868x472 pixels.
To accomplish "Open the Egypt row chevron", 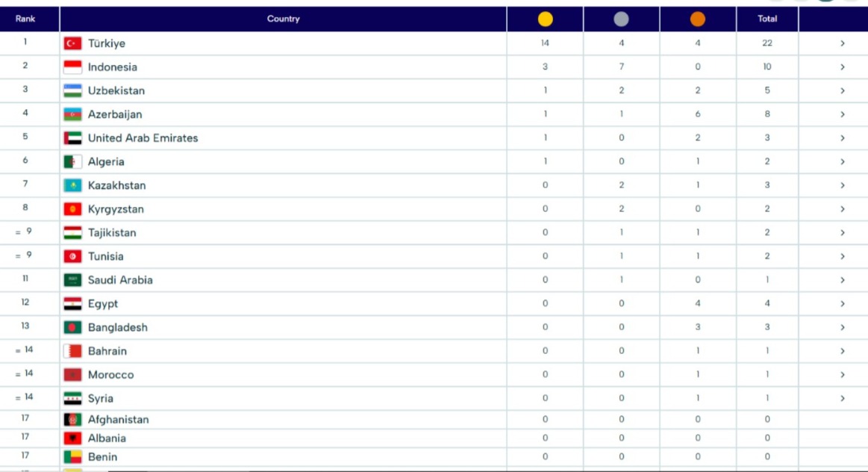I will coord(842,304).
